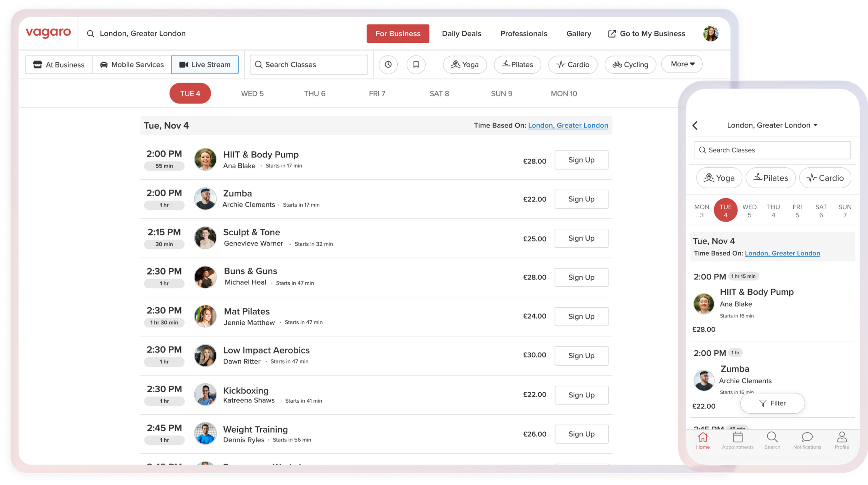The image size is (868, 485).
Task: Click the clock time filter icon
Action: pyautogui.click(x=388, y=64)
